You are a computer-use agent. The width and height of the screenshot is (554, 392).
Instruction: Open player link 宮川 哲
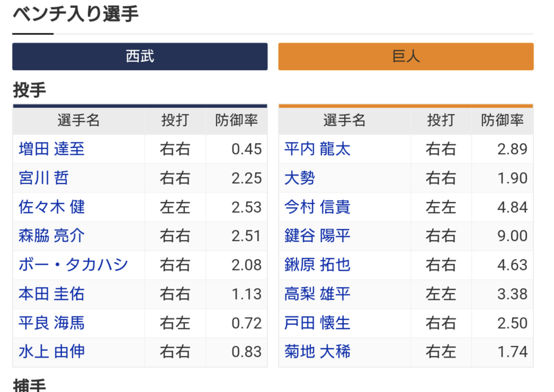pyautogui.click(x=43, y=178)
